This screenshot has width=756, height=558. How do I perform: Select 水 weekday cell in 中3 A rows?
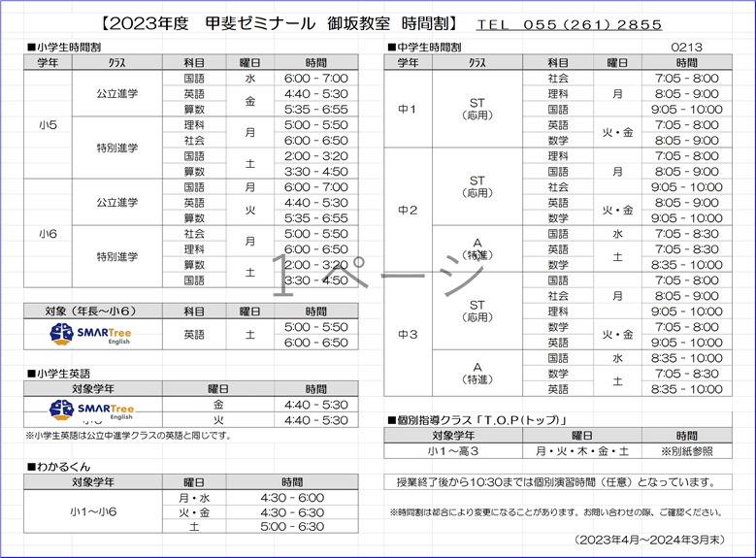click(617, 358)
